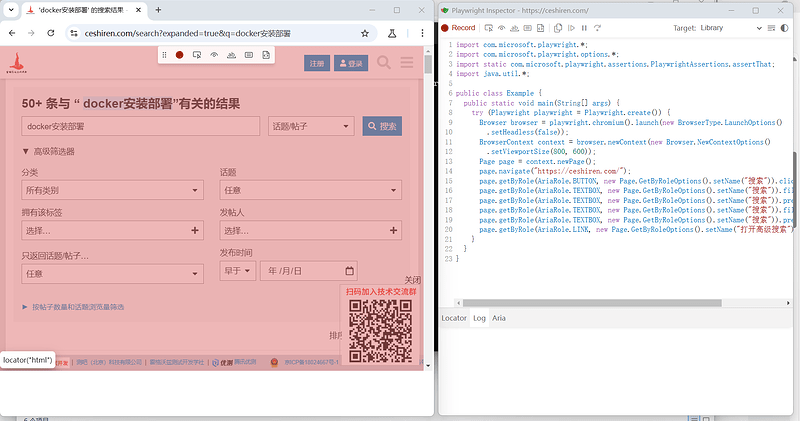Click the Pause icon in Inspector toolbar
This screenshot has width=800, height=421.
pos(584,28)
